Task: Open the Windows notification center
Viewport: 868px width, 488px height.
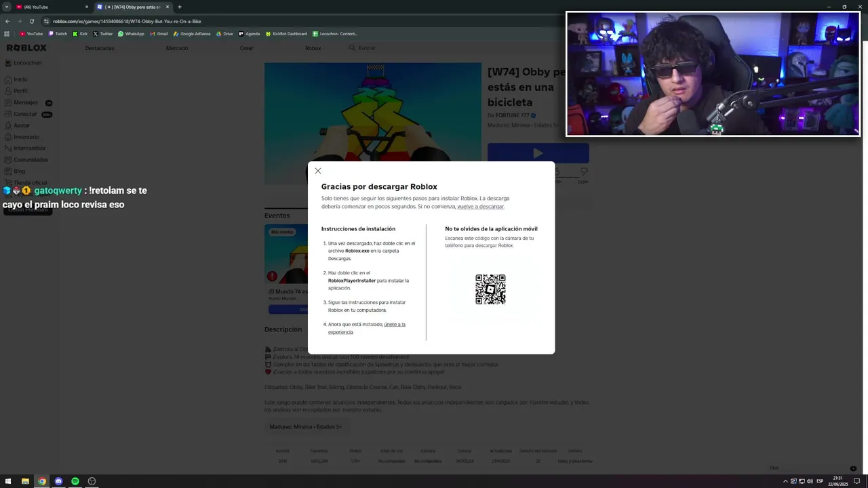Action: coord(856,481)
